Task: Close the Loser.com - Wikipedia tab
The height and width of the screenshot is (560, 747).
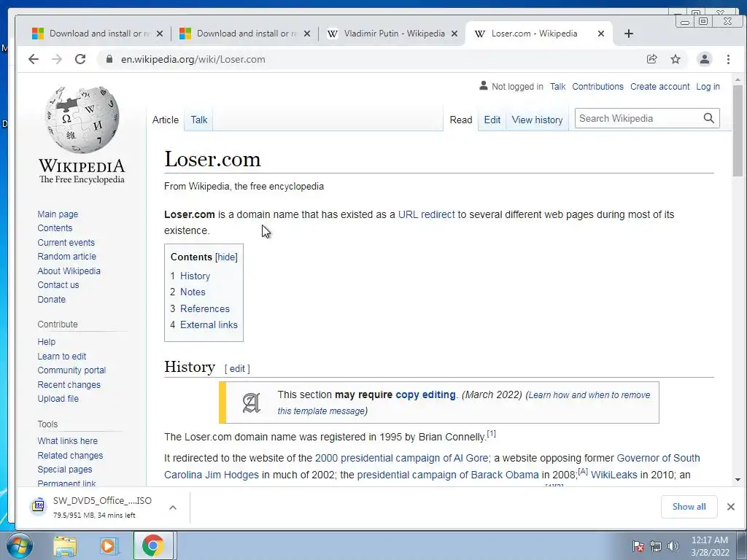Action: click(x=601, y=34)
